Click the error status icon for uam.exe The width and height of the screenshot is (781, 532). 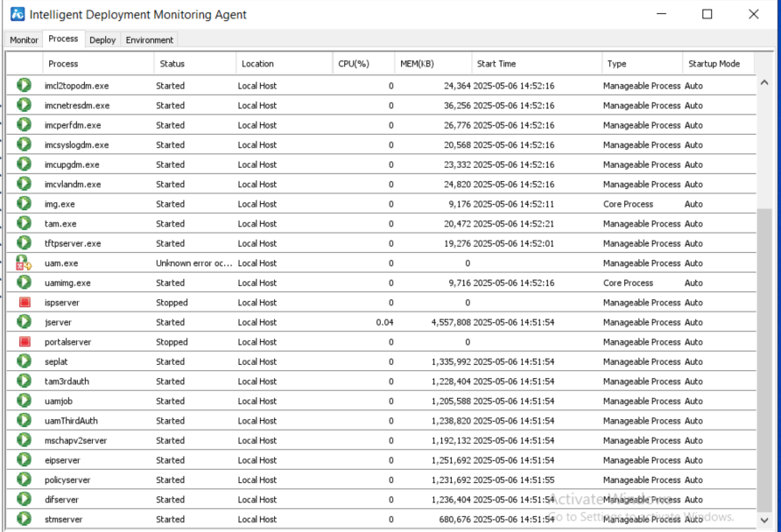25,263
